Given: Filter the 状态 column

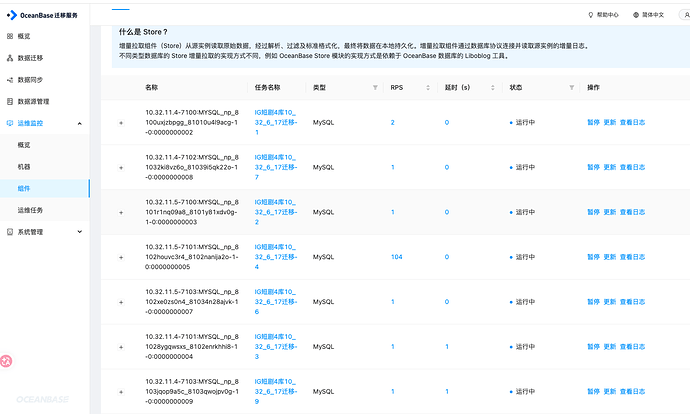Looking at the screenshot, I should pos(572,88).
